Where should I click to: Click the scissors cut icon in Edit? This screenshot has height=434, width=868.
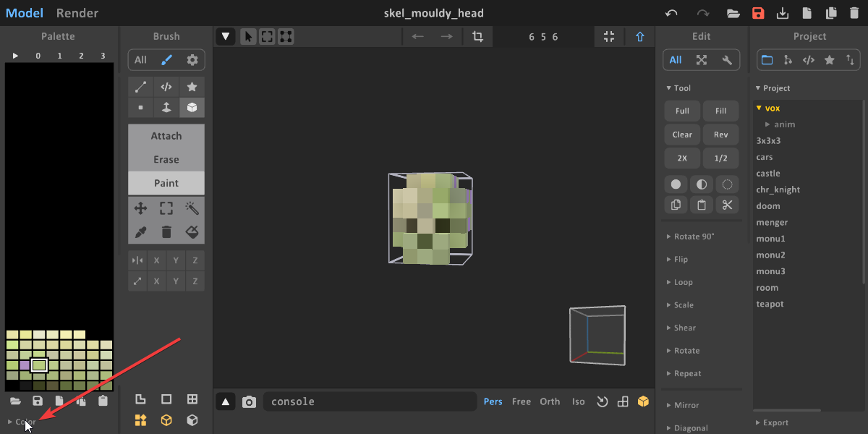(727, 205)
